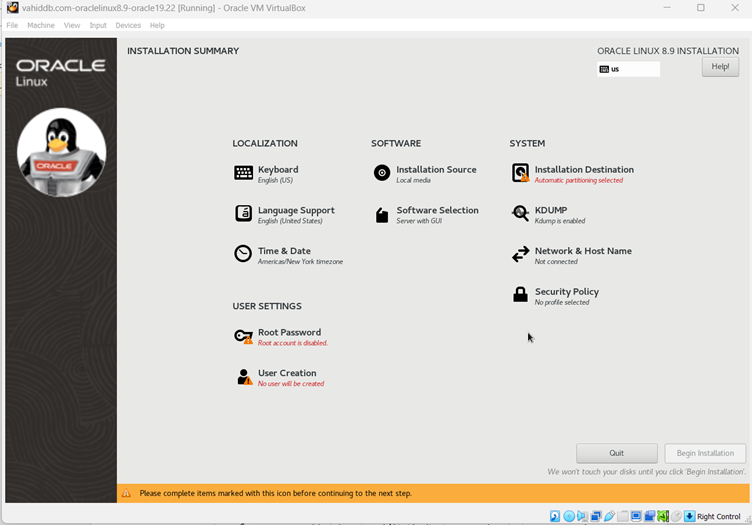Click the 'us' keyboard layout indicator
This screenshot has width=752, height=525.
pos(628,69)
